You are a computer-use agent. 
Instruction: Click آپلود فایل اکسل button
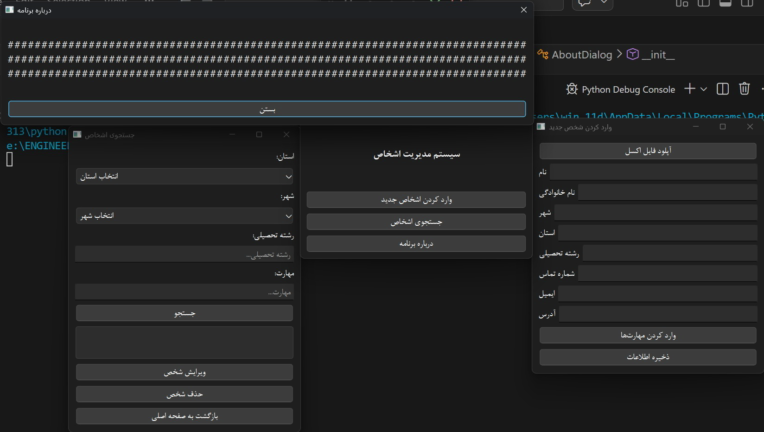click(648, 151)
